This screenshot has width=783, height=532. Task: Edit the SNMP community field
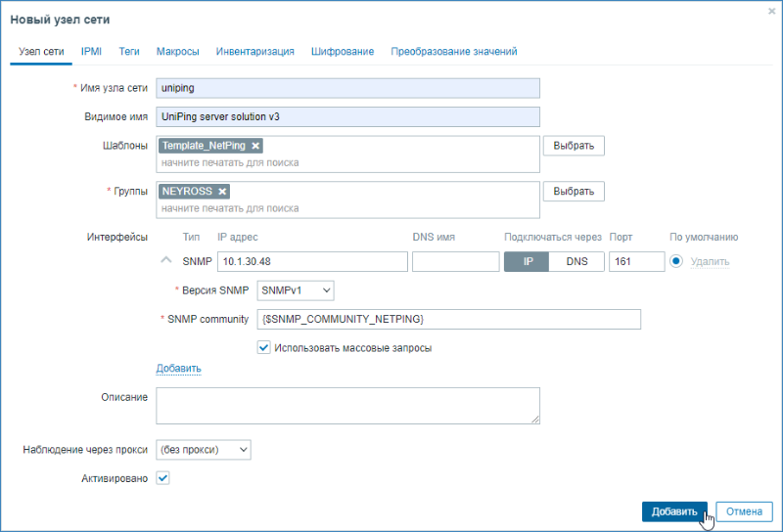pos(449,320)
